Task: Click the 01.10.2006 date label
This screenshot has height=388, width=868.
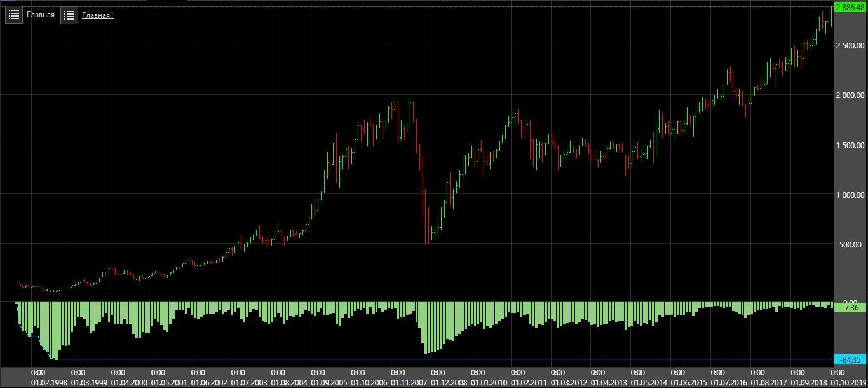Action: pyautogui.click(x=369, y=383)
